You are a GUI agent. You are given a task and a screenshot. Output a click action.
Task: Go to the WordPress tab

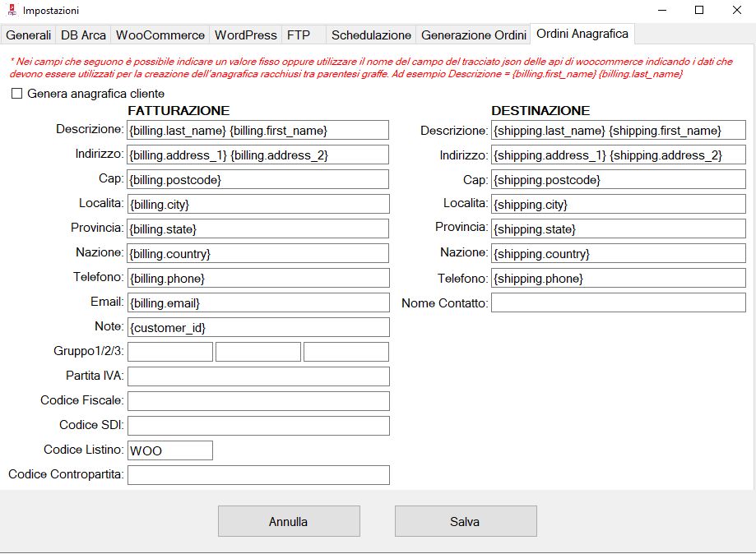click(x=245, y=35)
